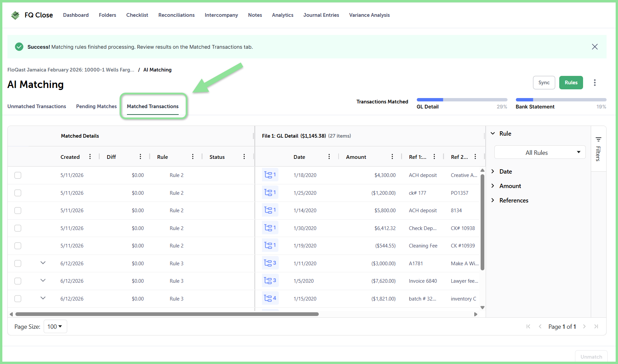The width and height of the screenshot is (618, 364).
Task: Click match group icon for ($1,200.00) row
Action: pyautogui.click(x=270, y=192)
